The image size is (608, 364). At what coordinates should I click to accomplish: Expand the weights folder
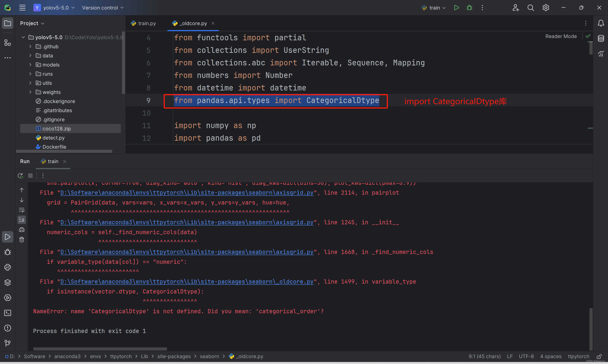tap(30, 92)
